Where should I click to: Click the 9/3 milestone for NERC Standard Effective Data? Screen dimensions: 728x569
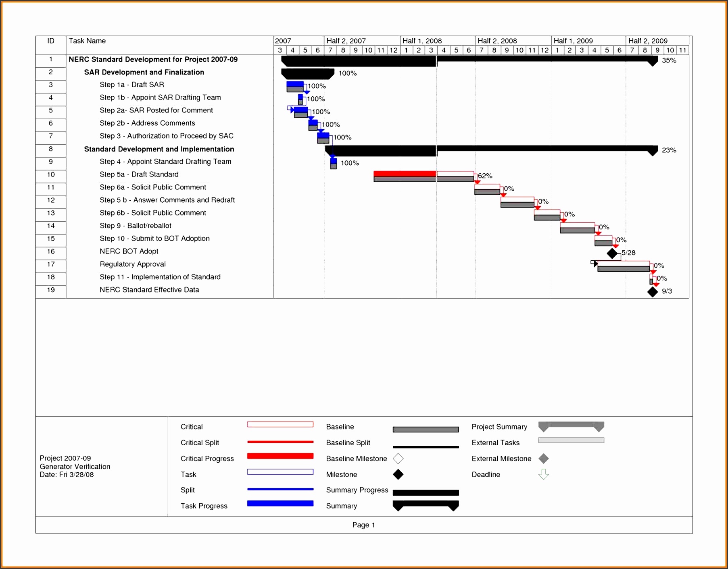[x=653, y=291]
